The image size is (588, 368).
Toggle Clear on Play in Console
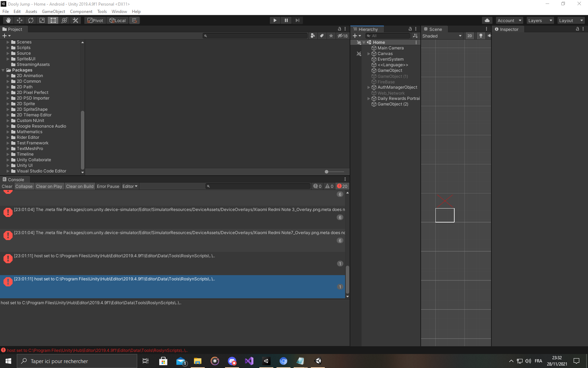[x=49, y=186]
